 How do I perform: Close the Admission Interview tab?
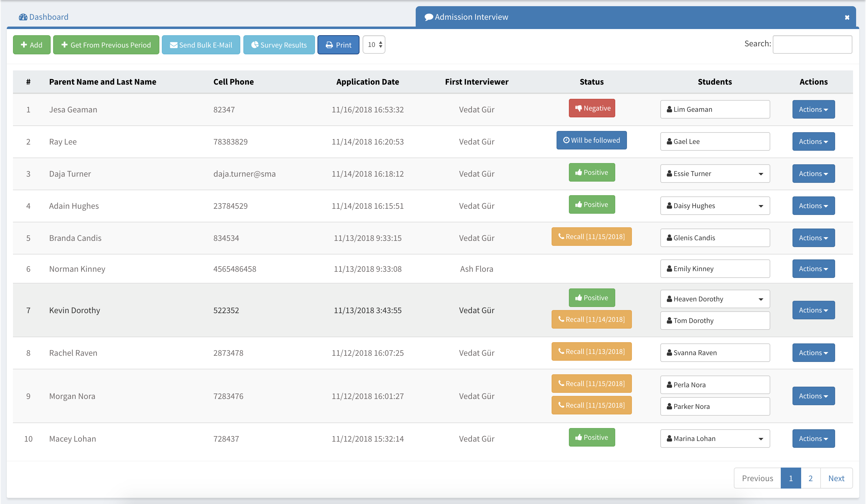pyautogui.click(x=847, y=17)
